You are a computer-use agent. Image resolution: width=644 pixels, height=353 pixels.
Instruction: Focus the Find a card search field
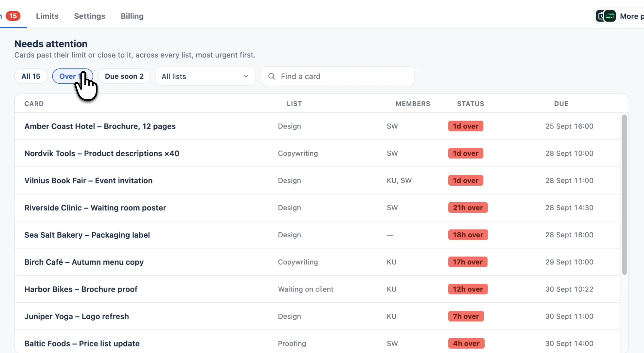pos(337,76)
